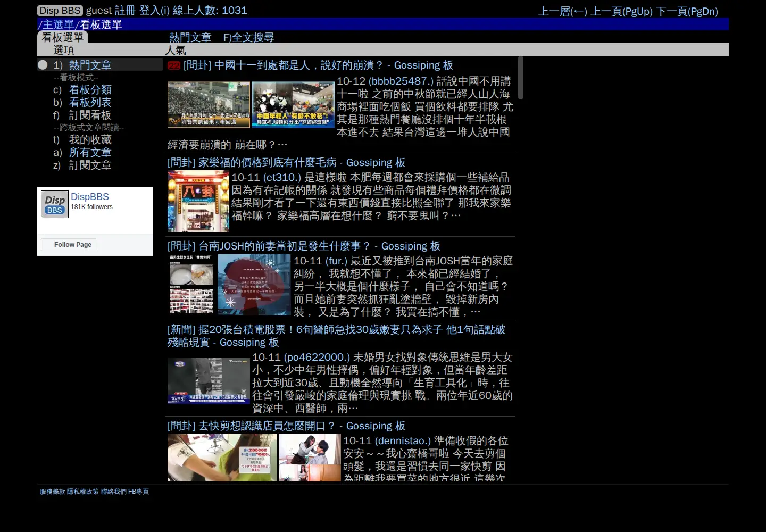
Task: Click the DispBBS Facebook page logo
Action: coord(55,204)
